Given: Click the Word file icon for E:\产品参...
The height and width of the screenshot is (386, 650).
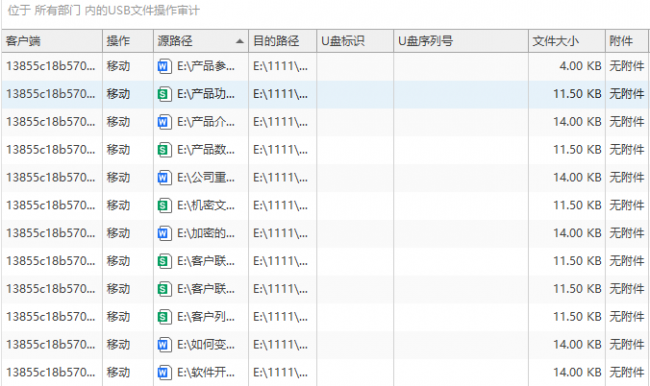Looking at the screenshot, I should (x=164, y=66).
